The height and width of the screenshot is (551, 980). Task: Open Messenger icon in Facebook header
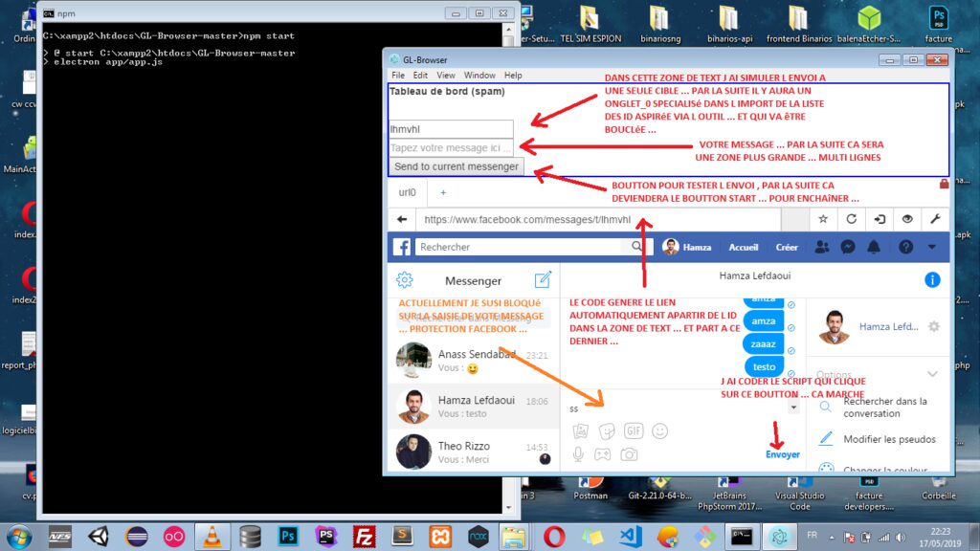(x=848, y=247)
